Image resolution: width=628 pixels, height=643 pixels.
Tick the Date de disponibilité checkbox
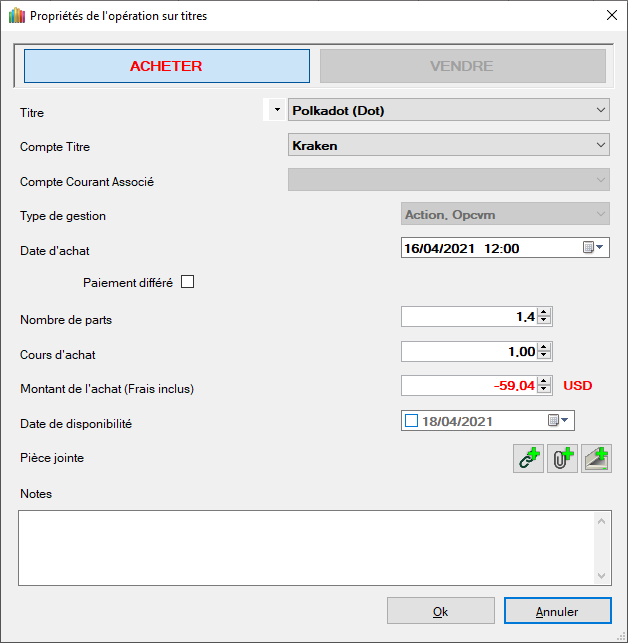point(411,421)
